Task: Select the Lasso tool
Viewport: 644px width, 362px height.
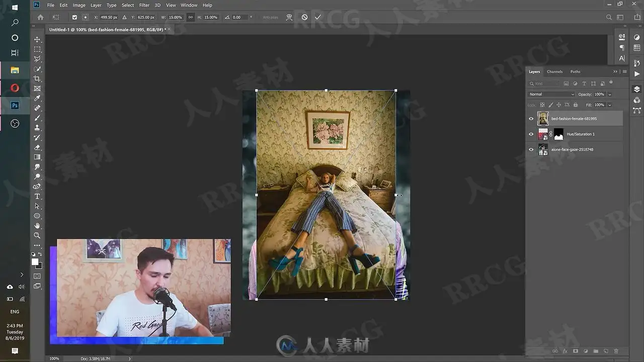Action: click(37, 59)
